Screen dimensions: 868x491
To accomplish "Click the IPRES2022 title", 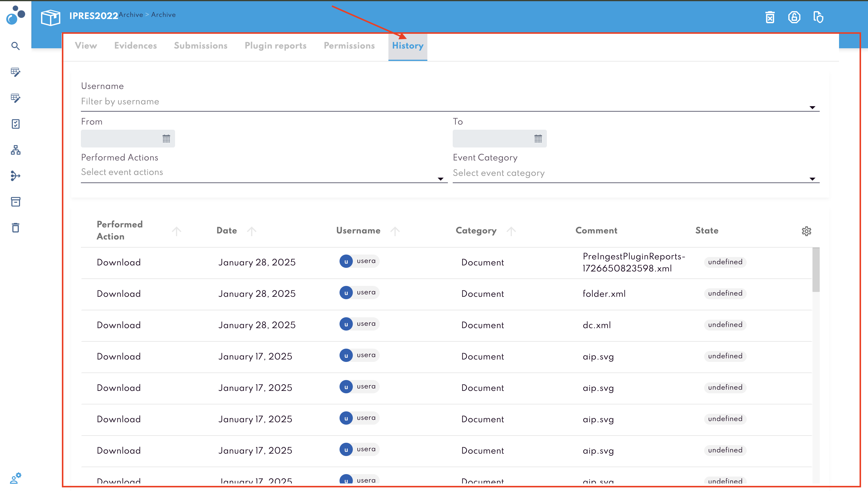I will (x=94, y=16).
